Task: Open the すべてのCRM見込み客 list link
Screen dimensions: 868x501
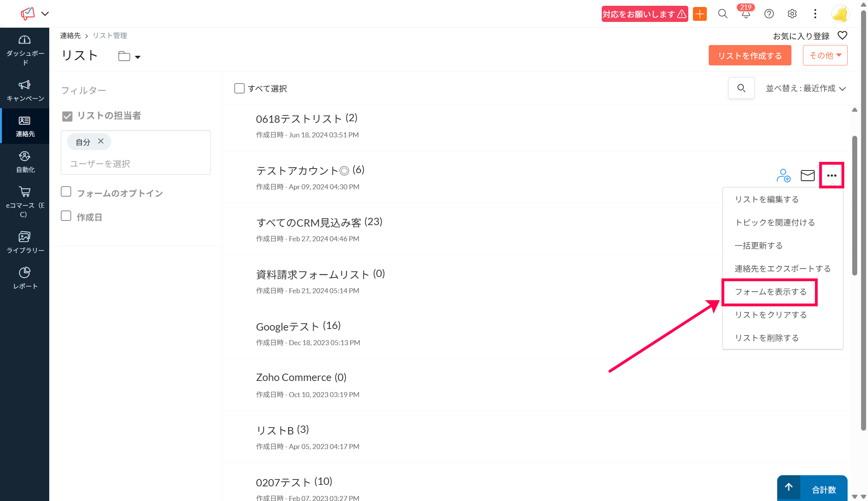Action: click(309, 222)
